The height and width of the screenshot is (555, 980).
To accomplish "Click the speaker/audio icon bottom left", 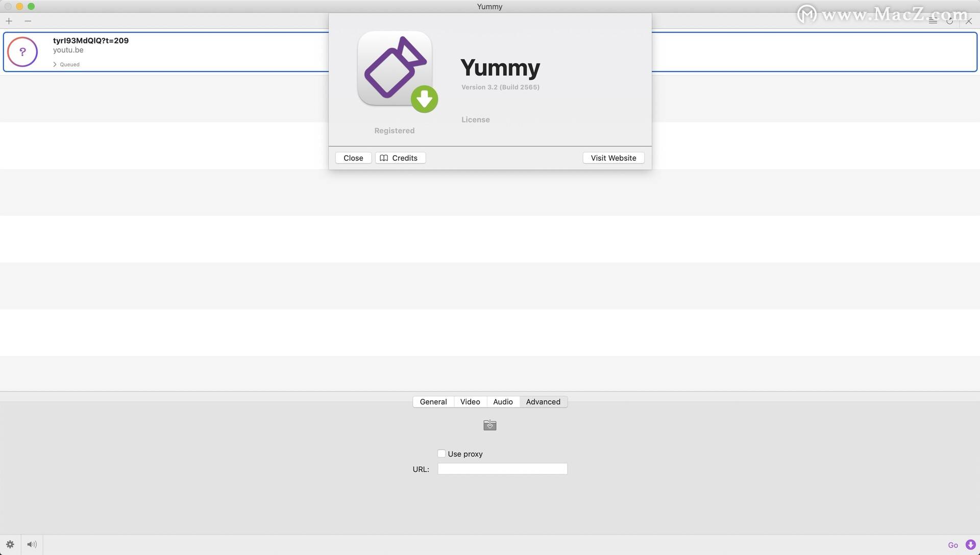I will pos(32,544).
